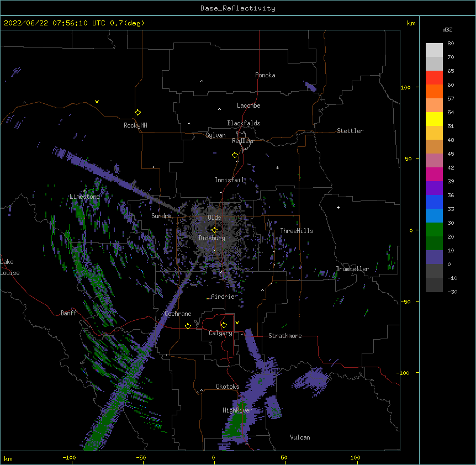Click the Stettler city label
The image size is (476, 465).
pos(350,131)
